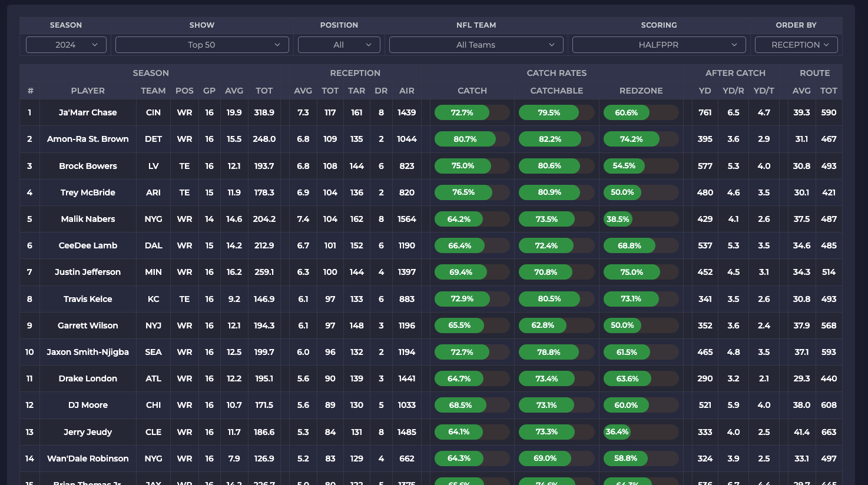Click Malik Nabers 38.5% redzone bar
868x485 pixels.
[x=641, y=219]
